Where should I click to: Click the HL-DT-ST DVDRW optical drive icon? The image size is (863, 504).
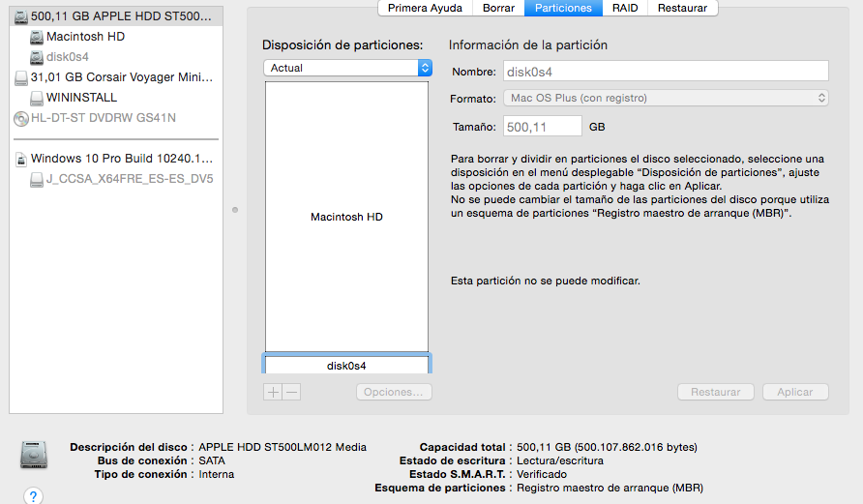(x=21, y=118)
